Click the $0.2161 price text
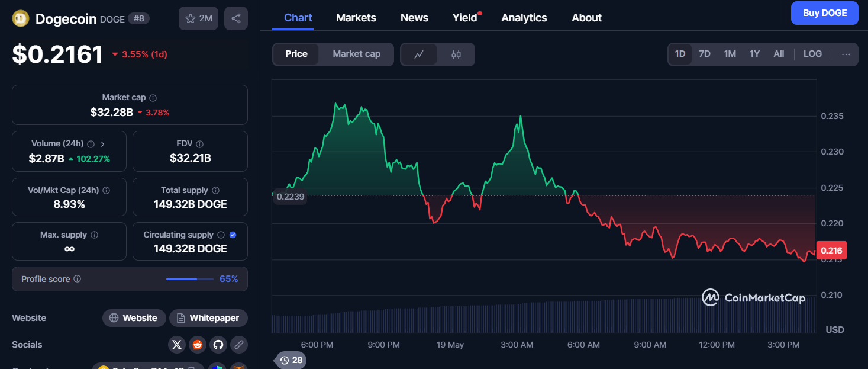This screenshot has height=369, width=868. [x=58, y=54]
